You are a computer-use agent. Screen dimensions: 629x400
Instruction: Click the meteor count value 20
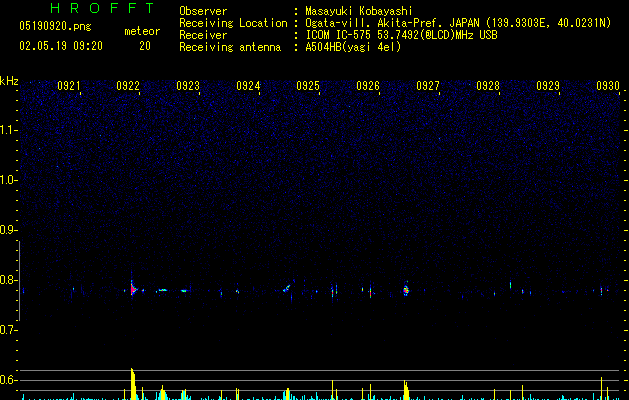145,46
